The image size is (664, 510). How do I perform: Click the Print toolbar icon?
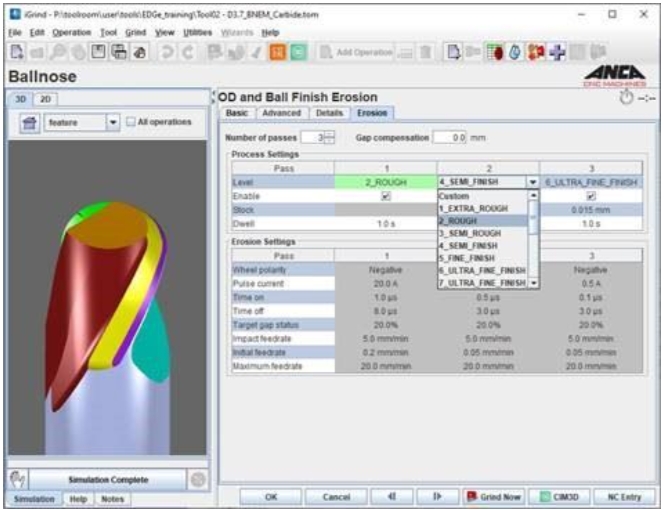(x=119, y=52)
